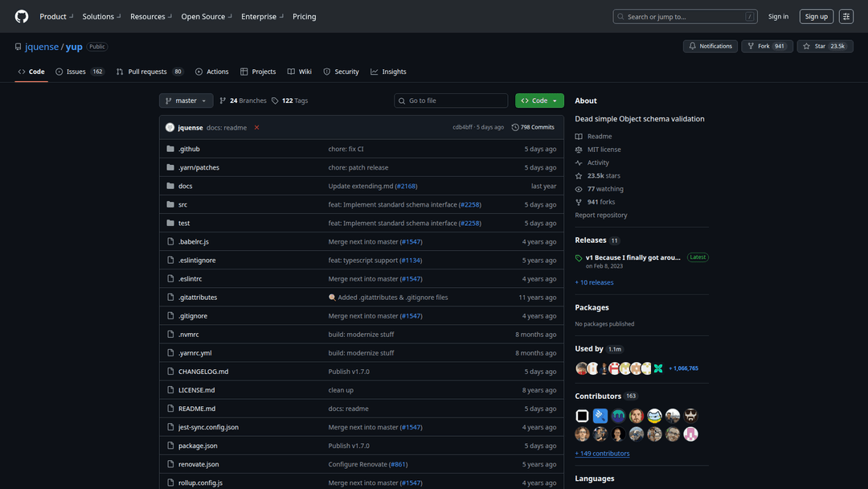Click the Notifications bell button
The width and height of the screenshot is (868, 489).
pyautogui.click(x=710, y=47)
